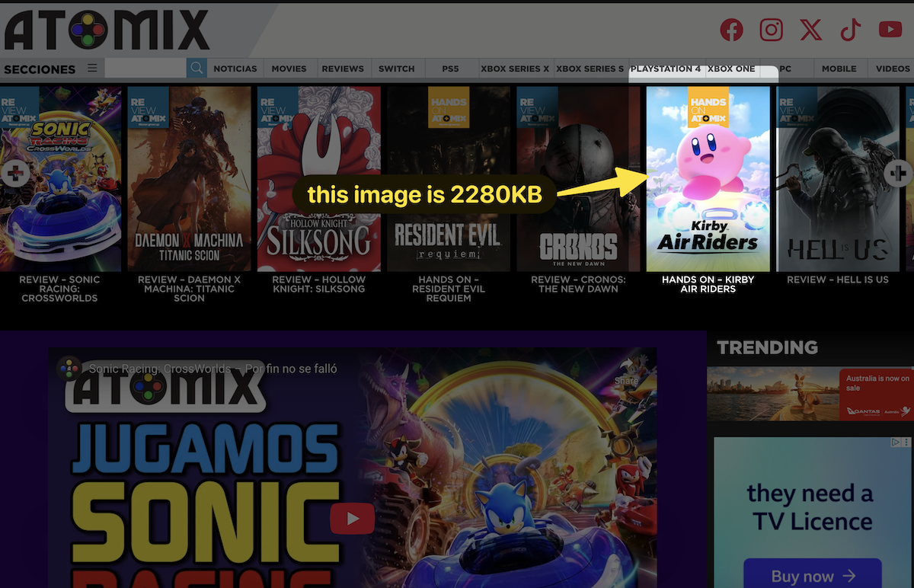The image size is (914, 588).
Task: Click the video Share button
Action: click(x=626, y=371)
